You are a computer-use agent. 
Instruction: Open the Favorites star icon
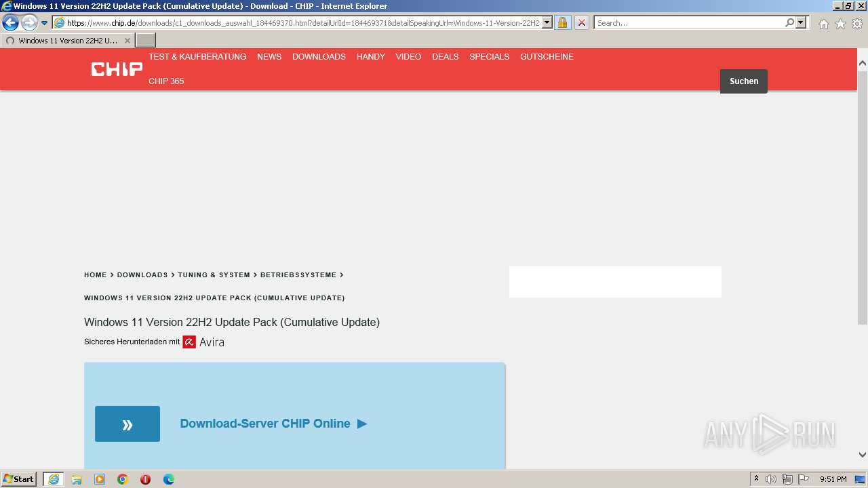point(840,24)
